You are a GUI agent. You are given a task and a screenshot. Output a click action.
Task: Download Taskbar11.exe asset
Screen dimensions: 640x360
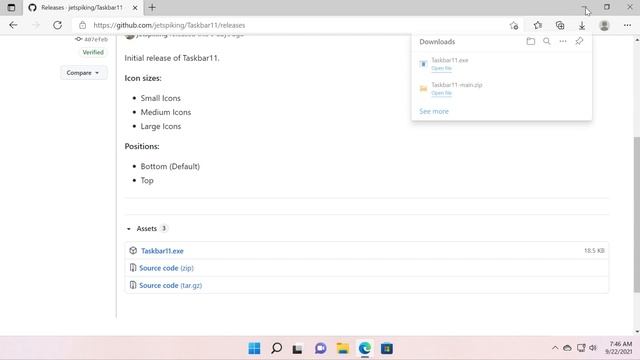coord(162,251)
